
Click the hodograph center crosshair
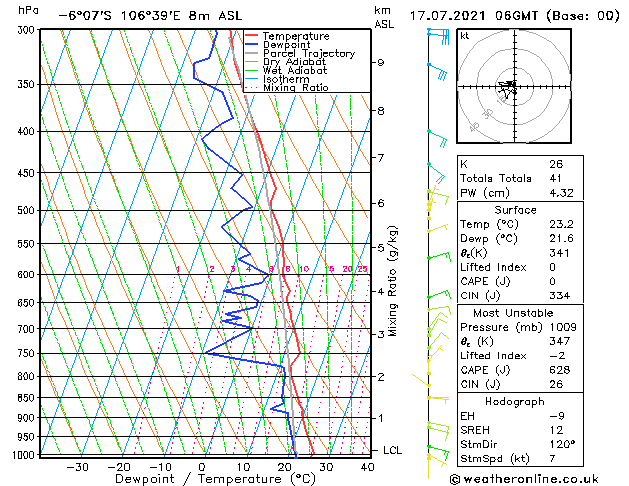click(514, 86)
